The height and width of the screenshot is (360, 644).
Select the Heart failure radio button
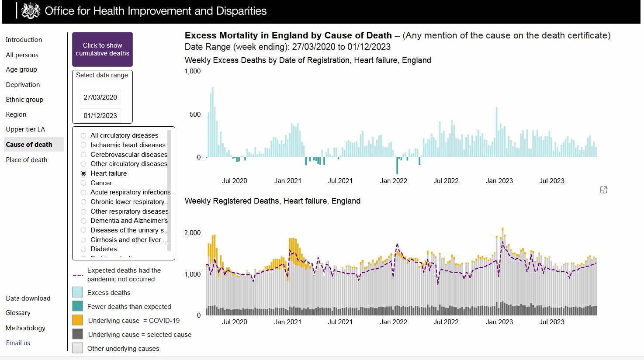[x=83, y=173]
